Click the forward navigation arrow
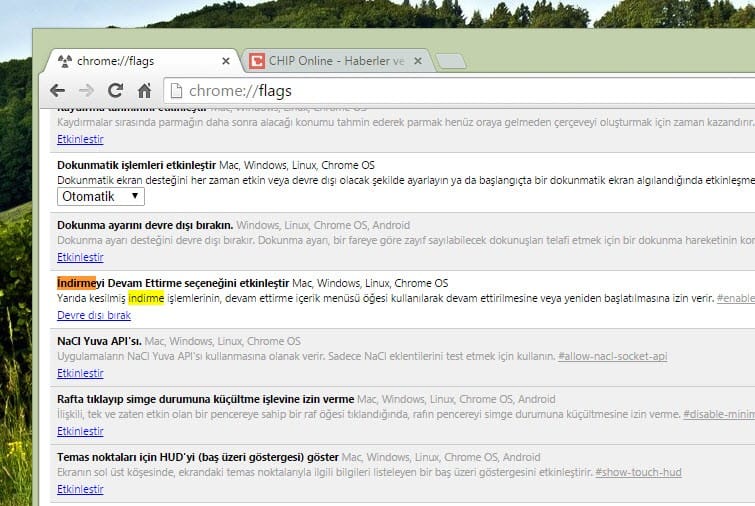This screenshot has height=506, width=755. (x=86, y=90)
